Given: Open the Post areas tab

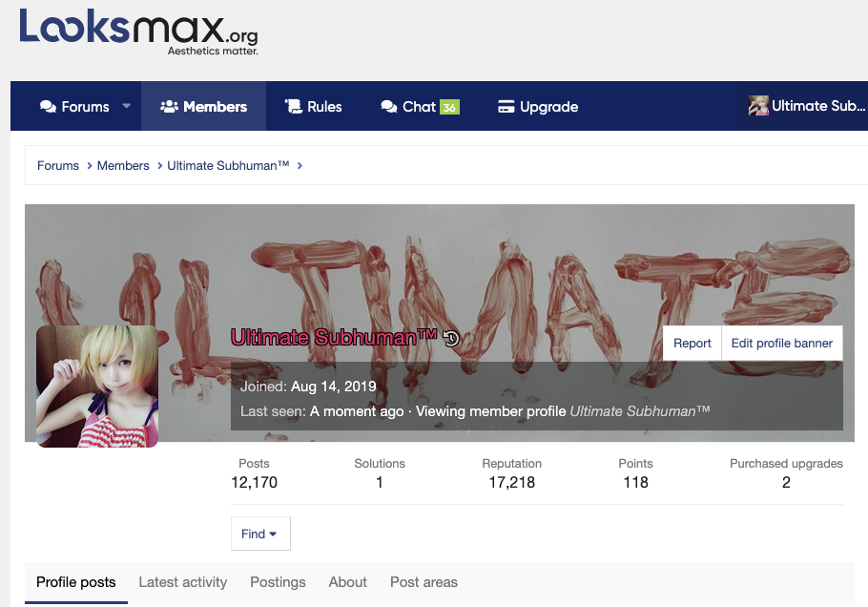Looking at the screenshot, I should [x=424, y=582].
